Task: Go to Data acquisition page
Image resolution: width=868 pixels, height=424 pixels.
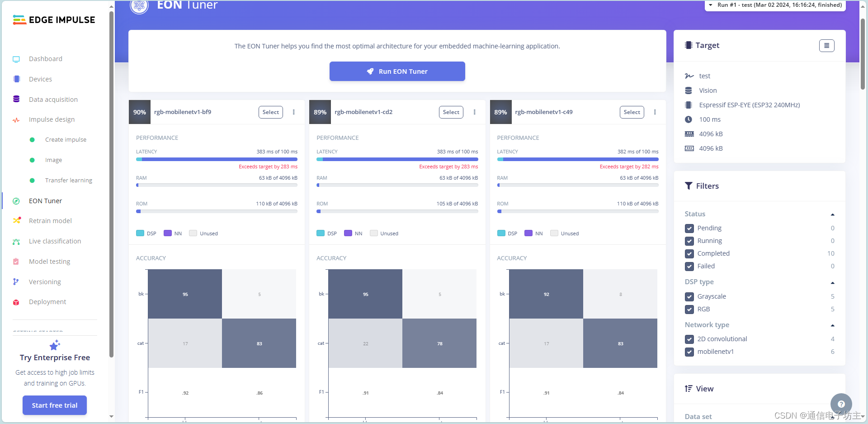Action: click(53, 100)
